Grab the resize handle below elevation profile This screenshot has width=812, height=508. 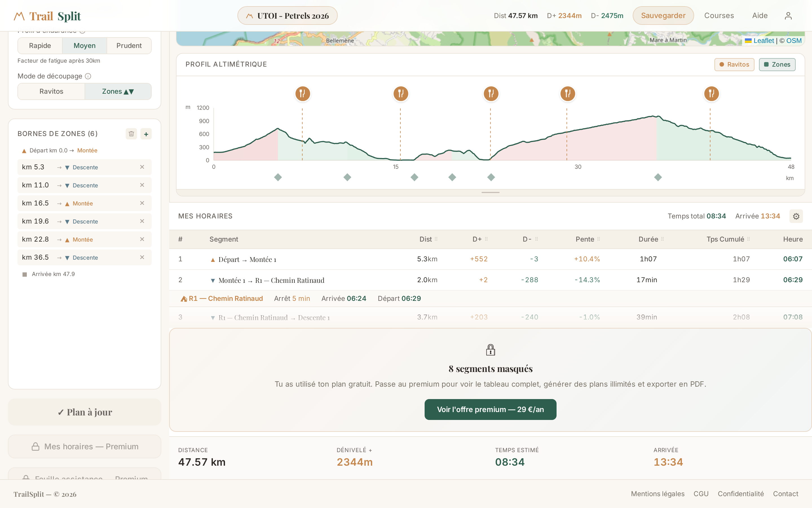[490, 192]
